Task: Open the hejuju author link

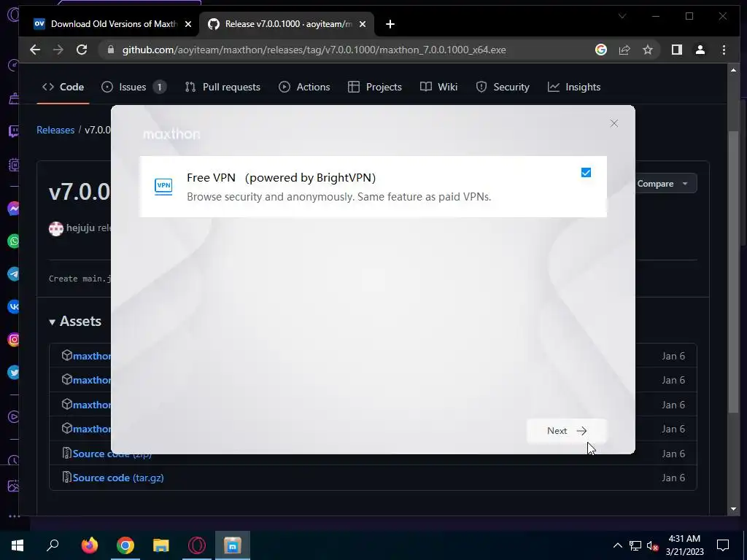Action: (80, 227)
